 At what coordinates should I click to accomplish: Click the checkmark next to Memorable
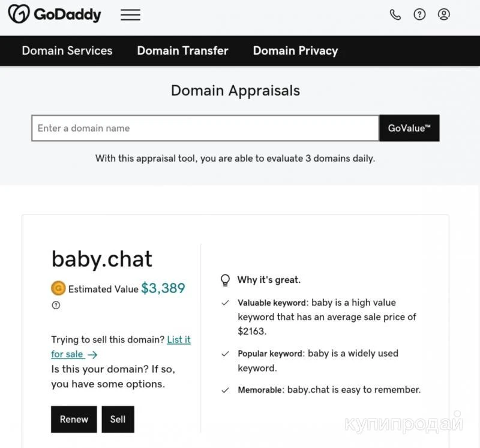(225, 390)
